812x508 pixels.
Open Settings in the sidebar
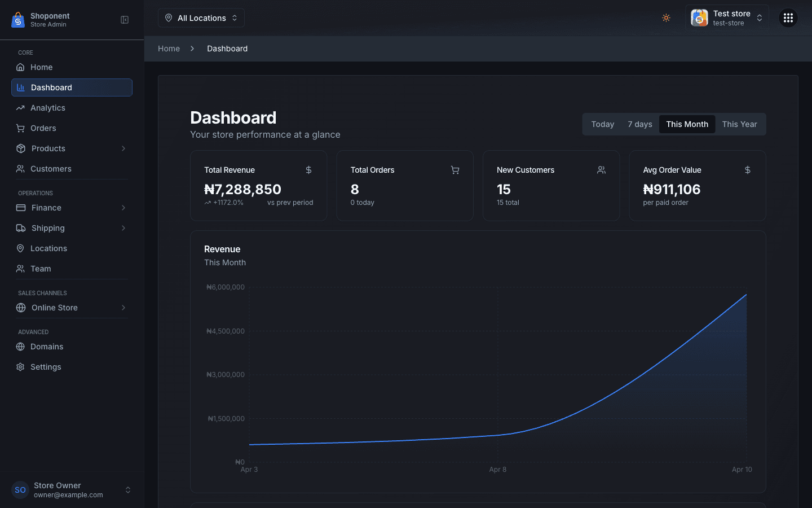(72, 367)
